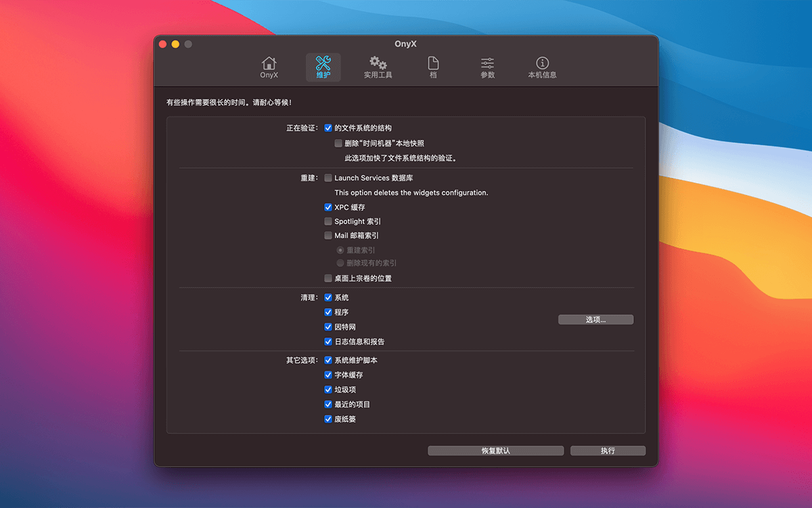Open the 参数 sliders toolbar icon
The width and height of the screenshot is (812, 508).
pyautogui.click(x=487, y=67)
